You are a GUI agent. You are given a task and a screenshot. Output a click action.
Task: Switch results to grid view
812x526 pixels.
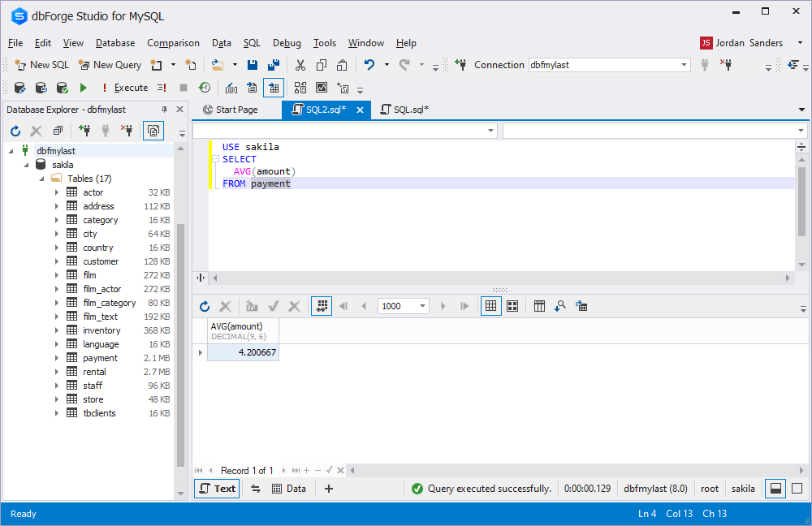(491, 306)
